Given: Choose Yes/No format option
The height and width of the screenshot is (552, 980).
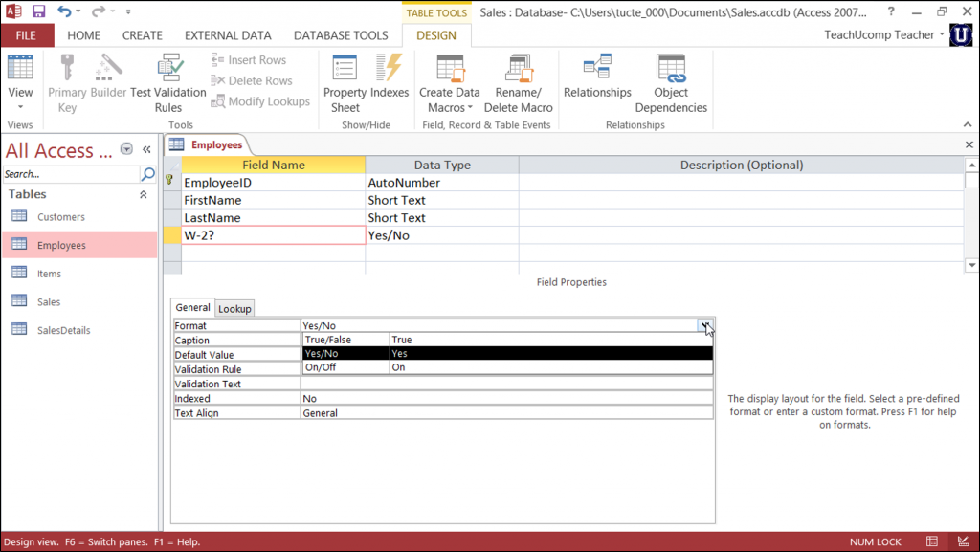Looking at the screenshot, I should coord(507,353).
